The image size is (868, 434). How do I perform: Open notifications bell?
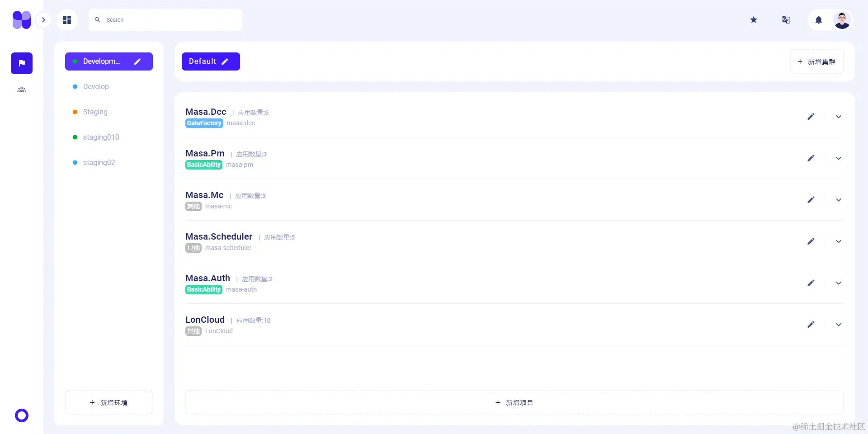[x=819, y=20]
